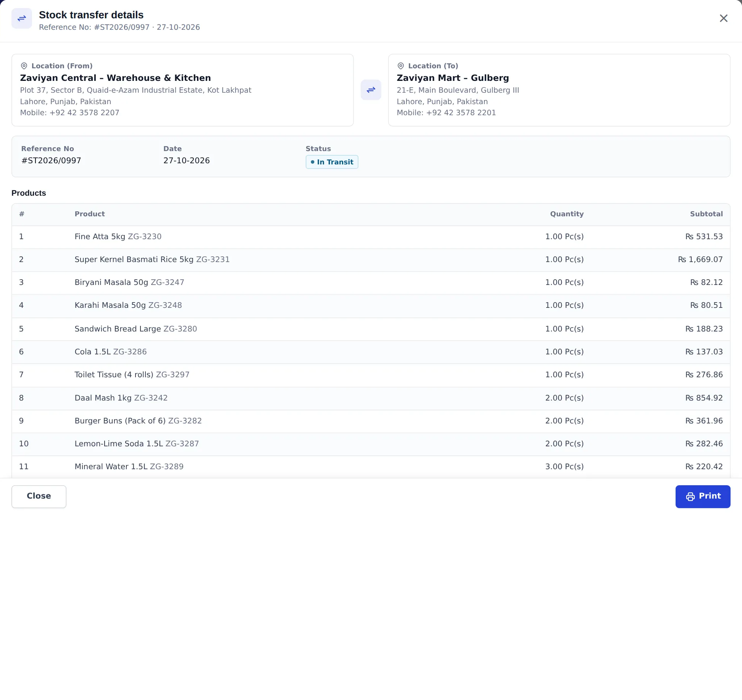Click the Plot 37, Sector B address line
The height and width of the screenshot is (700, 742).
click(x=136, y=90)
